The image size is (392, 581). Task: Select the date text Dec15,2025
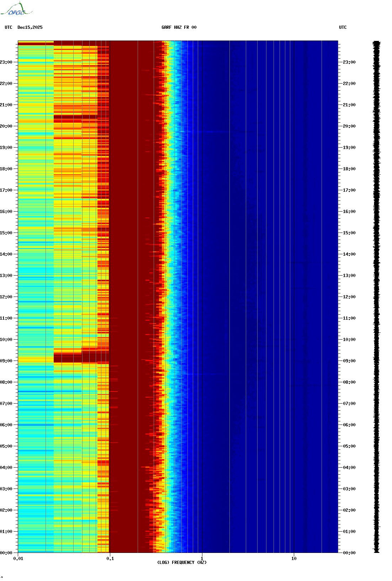coord(30,27)
